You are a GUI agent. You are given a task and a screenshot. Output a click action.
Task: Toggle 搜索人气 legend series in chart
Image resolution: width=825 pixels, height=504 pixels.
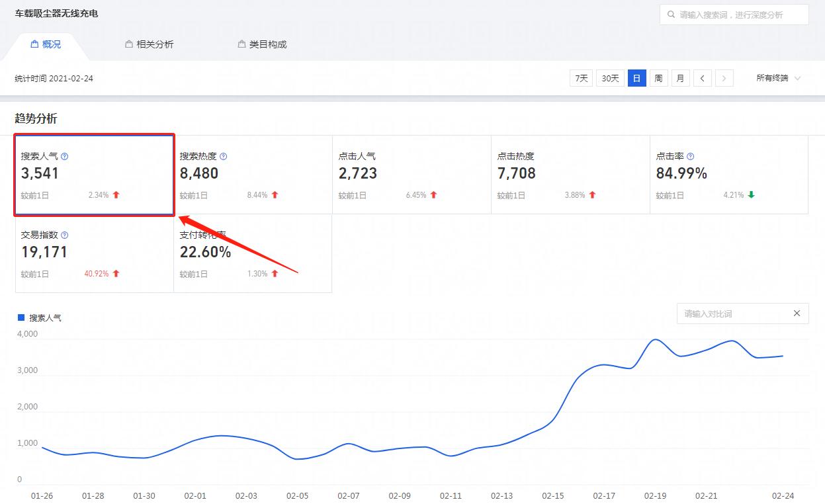tap(40, 317)
